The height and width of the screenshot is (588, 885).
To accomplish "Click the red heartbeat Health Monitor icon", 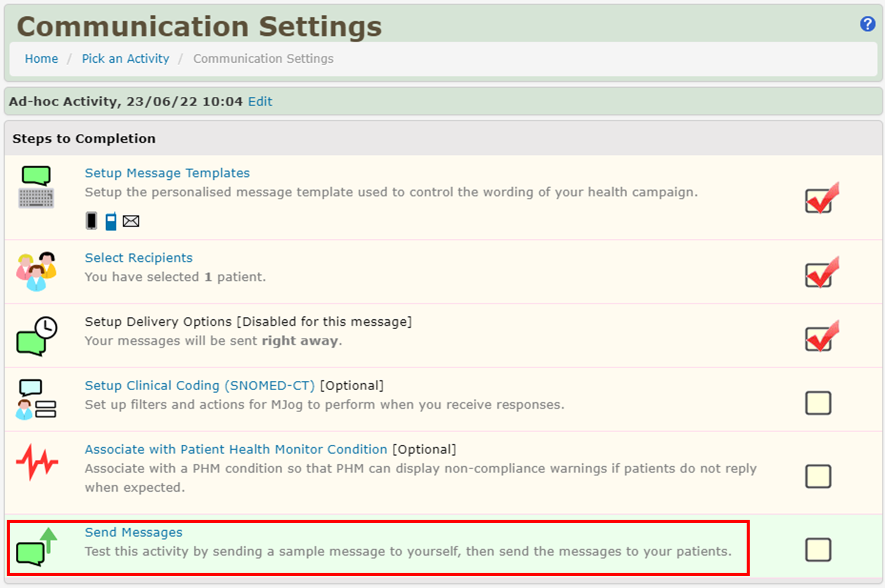I will pos(37,462).
